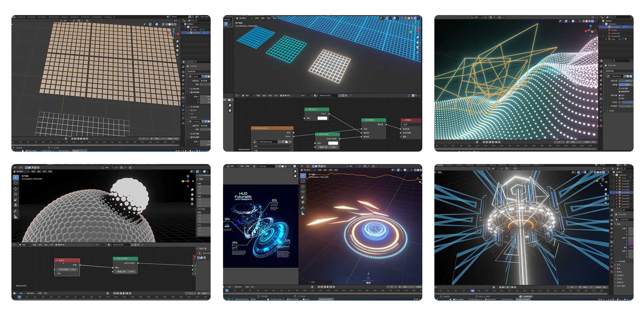This screenshot has height=317, width=644.
Task: Switch to Sculpting tab in tiled-grid window
Action: (31, 17)
